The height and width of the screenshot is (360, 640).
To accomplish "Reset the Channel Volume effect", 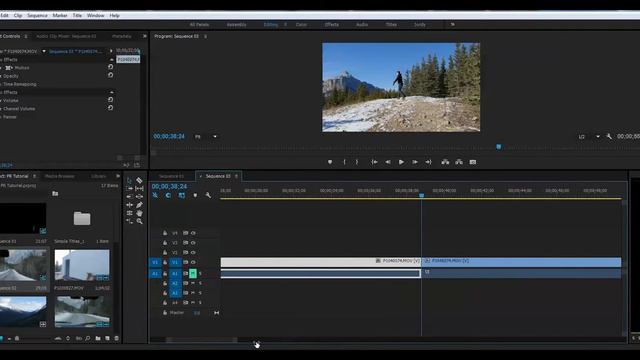I will pyautogui.click(x=110, y=108).
